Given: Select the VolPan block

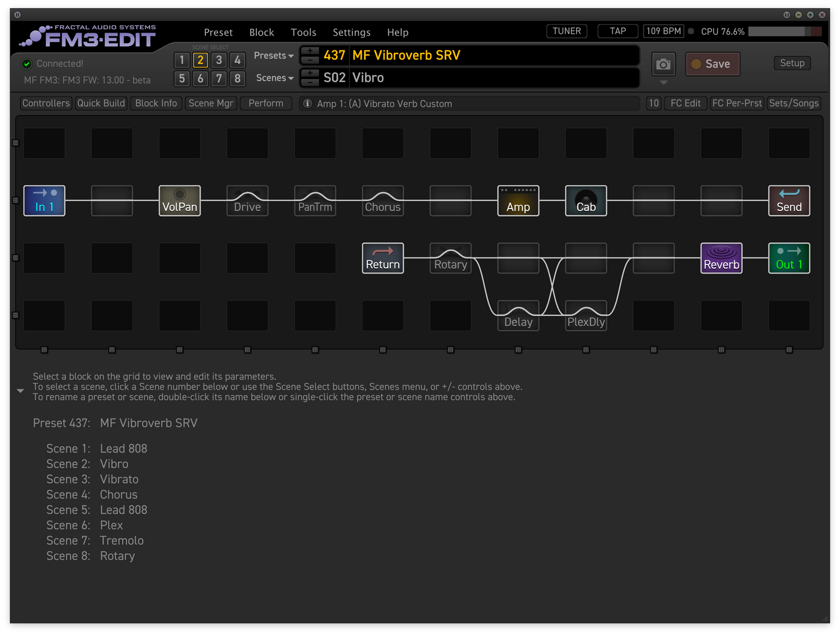Looking at the screenshot, I should (x=180, y=200).
